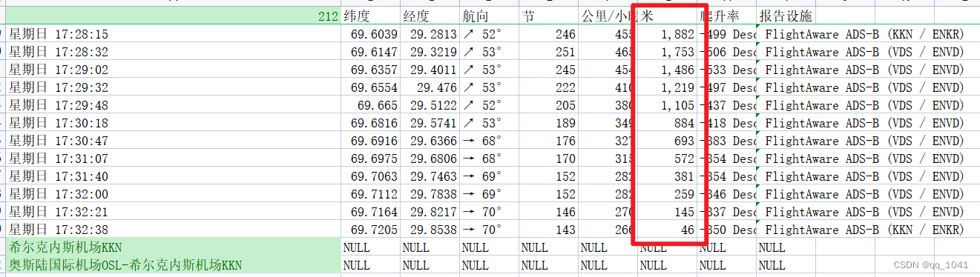Click the green header cell showing 212
The width and height of the screenshot is (980, 277).
[x=174, y=16]
